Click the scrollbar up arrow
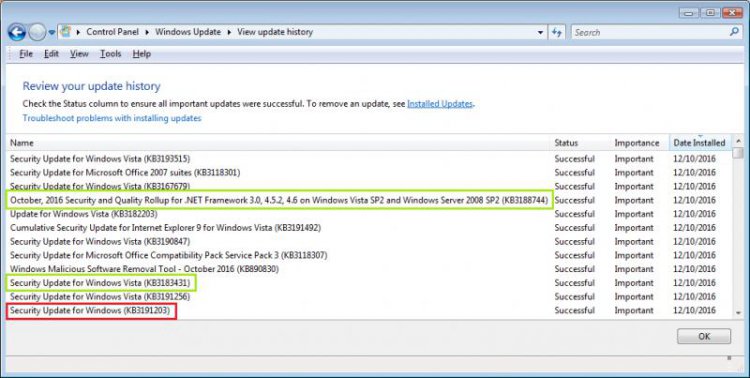Screen dimensions: 750x378 pos(739,141)
